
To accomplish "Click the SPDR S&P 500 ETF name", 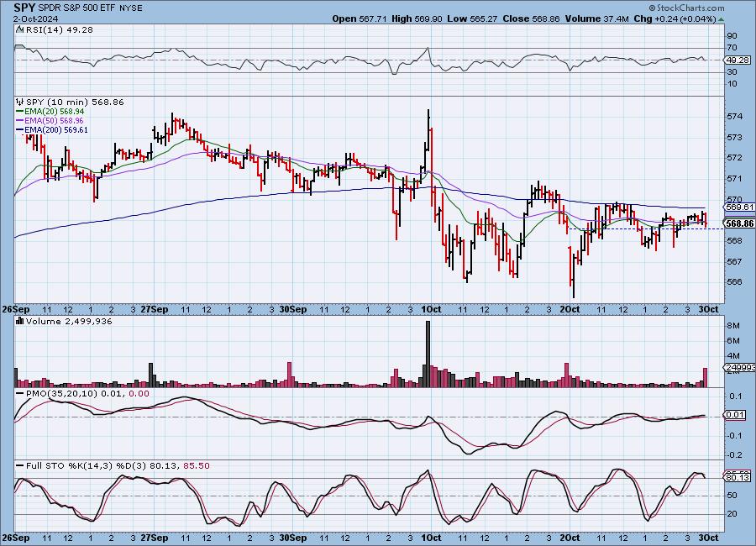I will pyautogui.click(x=76, y=8).
